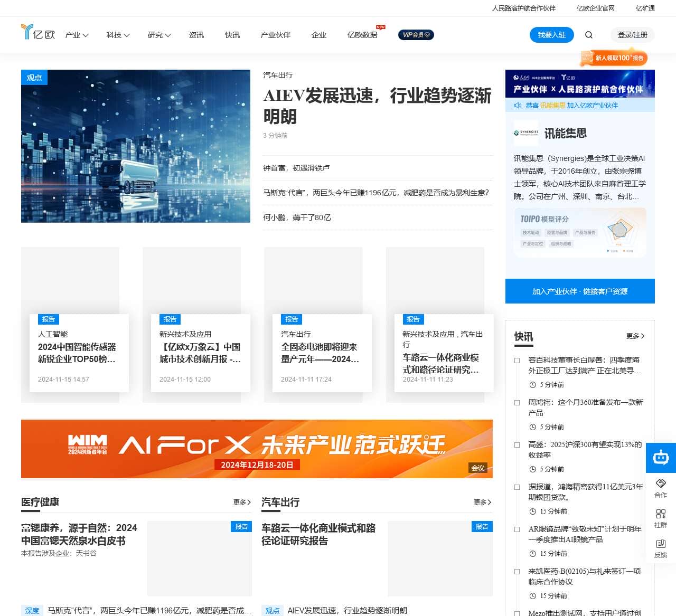Image resolution: width=676 pixels, height=616 pixels.
Task: Click the 亿欧 logo in header
Action: pyautogui.click(x=38, y=33)
